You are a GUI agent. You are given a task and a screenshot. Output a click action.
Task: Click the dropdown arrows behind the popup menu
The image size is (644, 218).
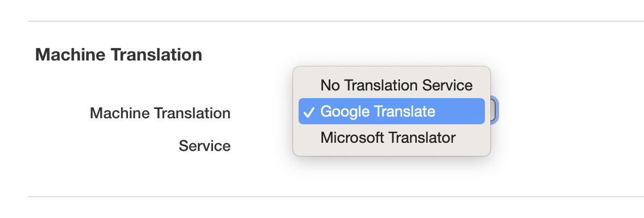click(x=493, y=111)
